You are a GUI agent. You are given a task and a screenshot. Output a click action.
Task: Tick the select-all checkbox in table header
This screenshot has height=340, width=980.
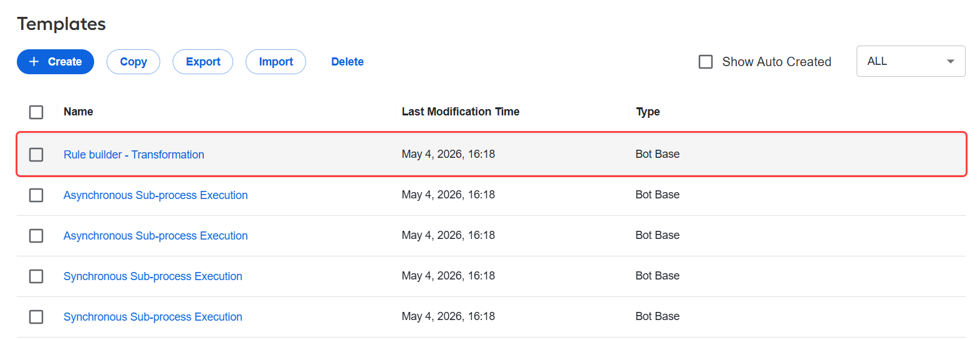point(36,112)
